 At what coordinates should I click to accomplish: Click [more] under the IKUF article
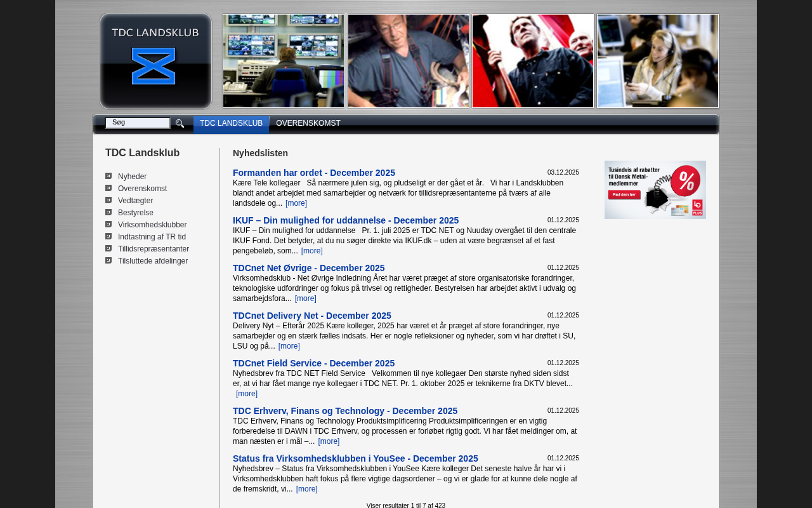pos(312,251)
